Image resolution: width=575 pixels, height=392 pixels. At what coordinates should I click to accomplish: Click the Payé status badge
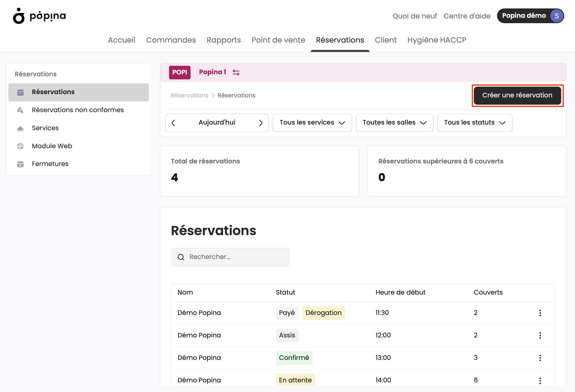(287, 313)
